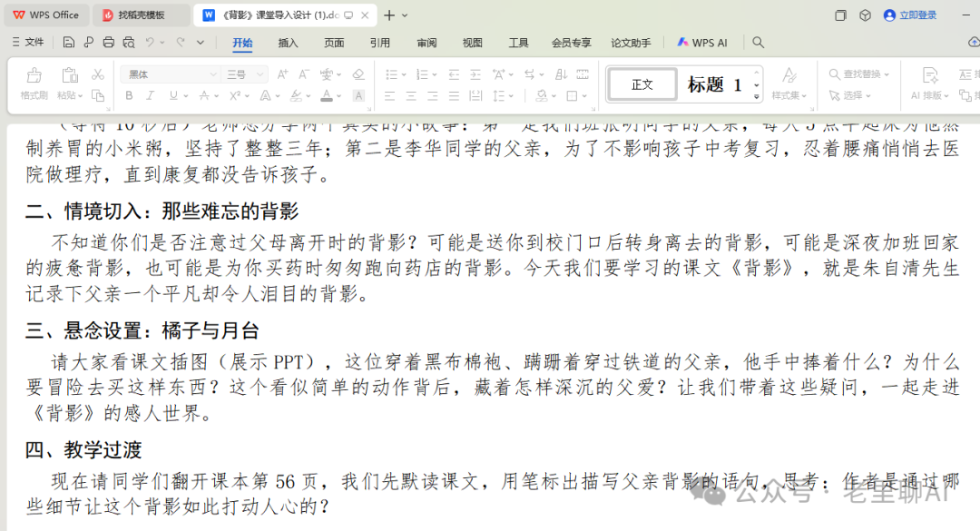
Task: Switch to the 插入 ribbon tab
Action: coord(289,43)
